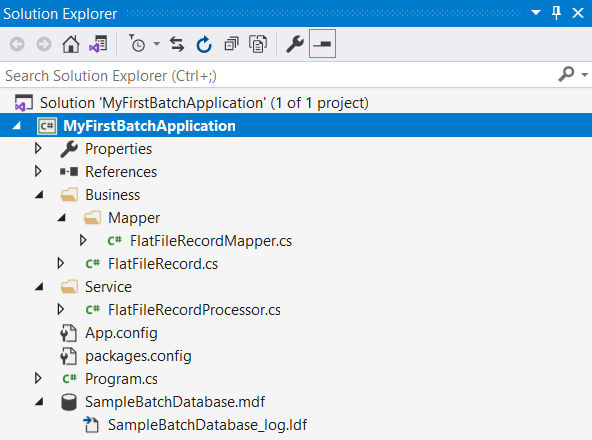Click the App.config file icon

click(68, 333)
